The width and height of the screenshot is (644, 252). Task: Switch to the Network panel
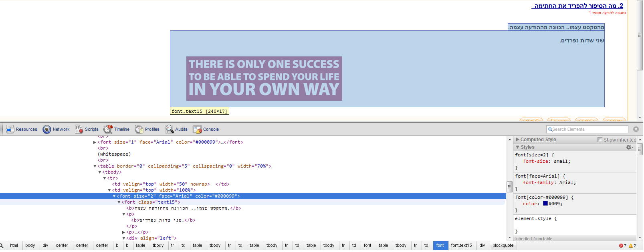pos(56,129)
